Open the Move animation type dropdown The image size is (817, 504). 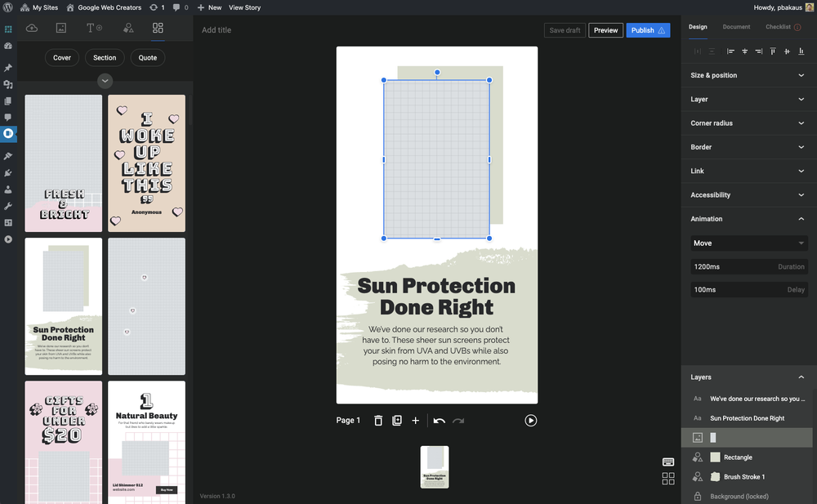pos(748,243)
